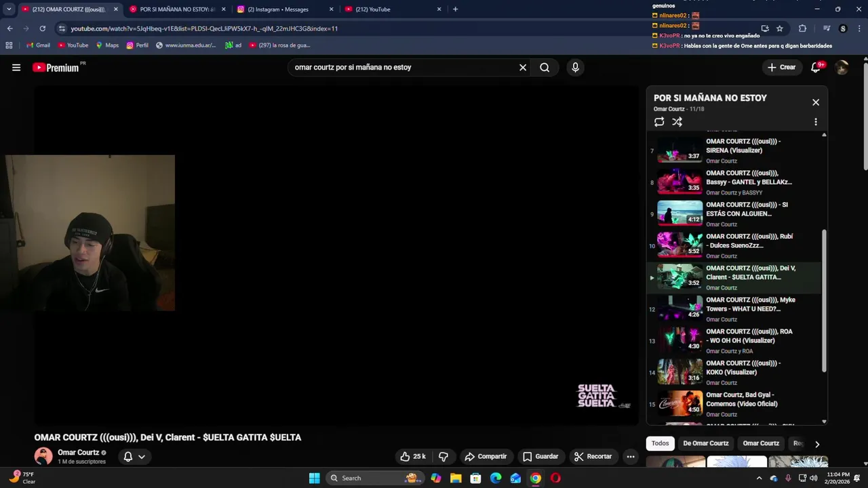Close the playlist panel

(816, 102)
